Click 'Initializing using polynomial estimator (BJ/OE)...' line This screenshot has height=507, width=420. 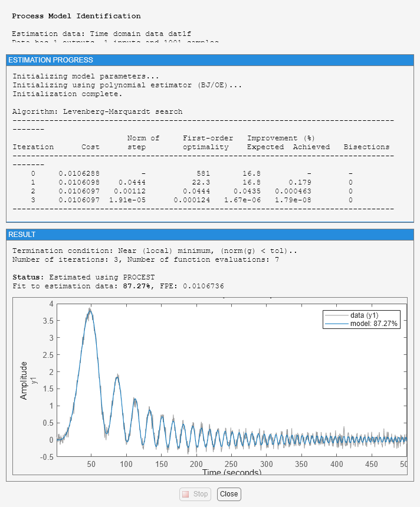coord(127,85)
